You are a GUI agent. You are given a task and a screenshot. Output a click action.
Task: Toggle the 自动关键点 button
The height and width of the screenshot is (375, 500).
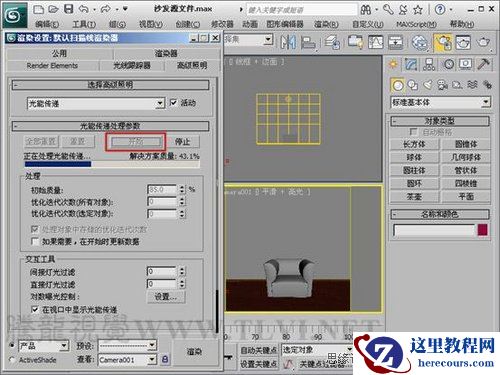point(259,350)
